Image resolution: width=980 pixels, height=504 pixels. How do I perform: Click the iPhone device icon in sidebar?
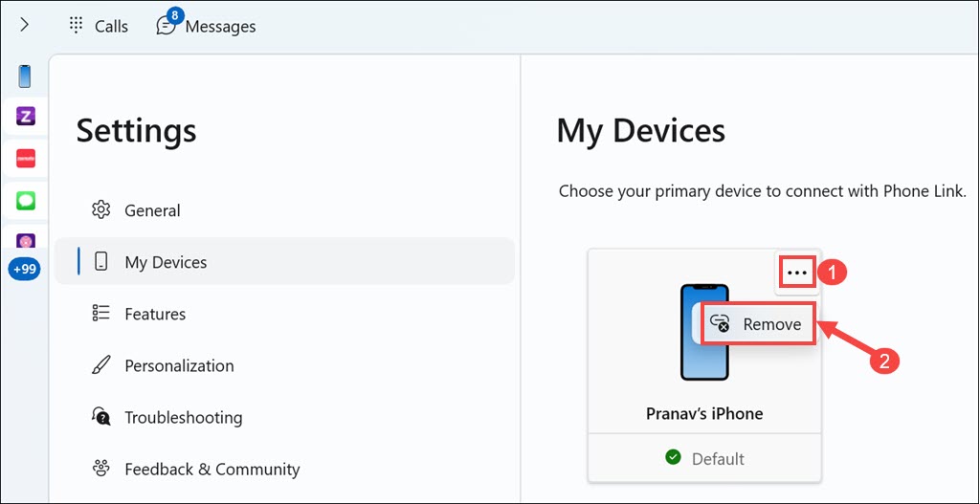pos(25,76)
